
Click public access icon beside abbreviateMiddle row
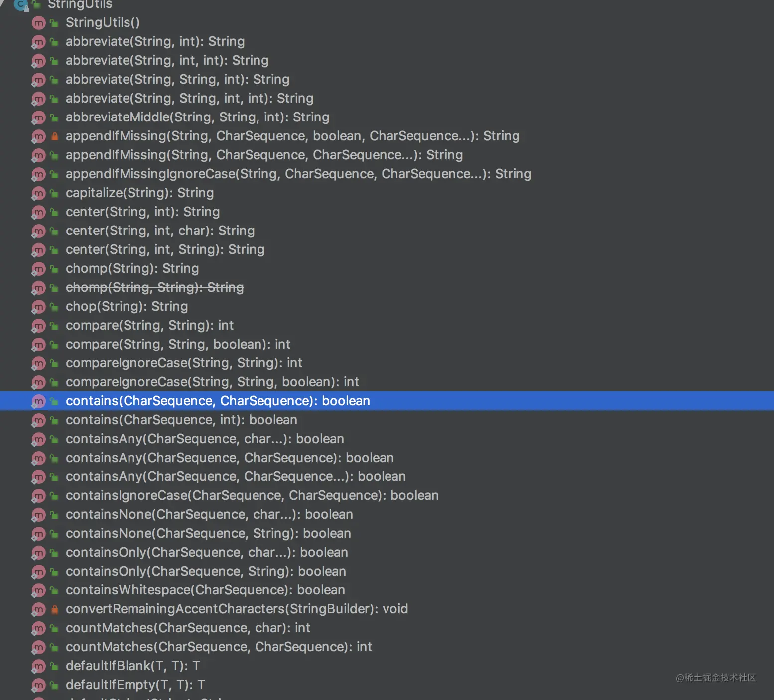pos(54,117)
